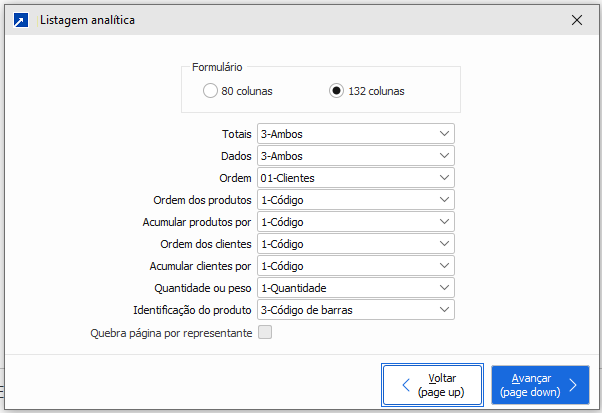Click the right chevron on Avançar button

point(572,385)
